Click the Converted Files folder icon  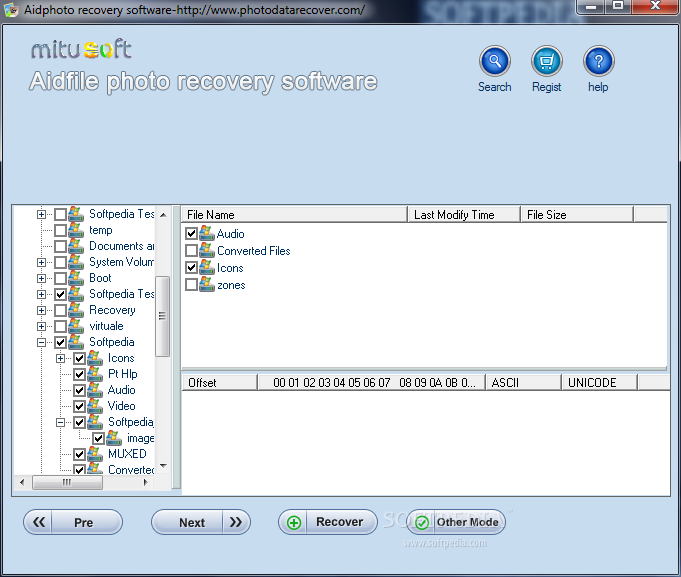[x=207, y=250]
